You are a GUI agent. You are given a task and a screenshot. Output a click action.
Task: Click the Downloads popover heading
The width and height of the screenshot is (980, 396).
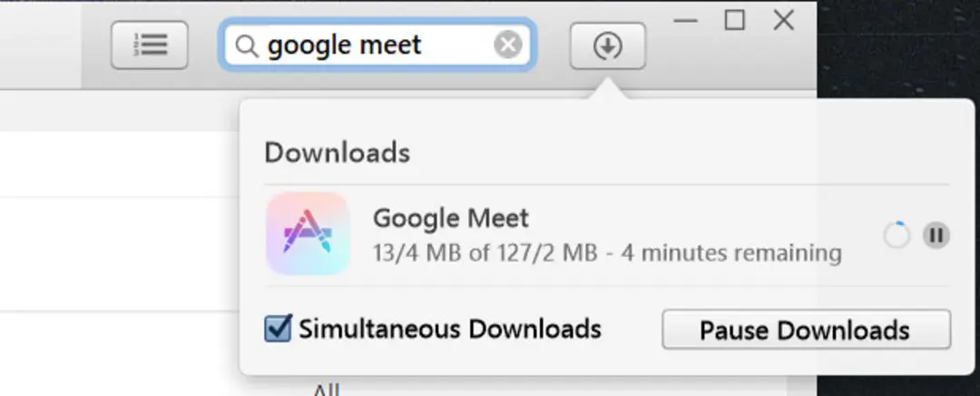(x=338, y=153)
